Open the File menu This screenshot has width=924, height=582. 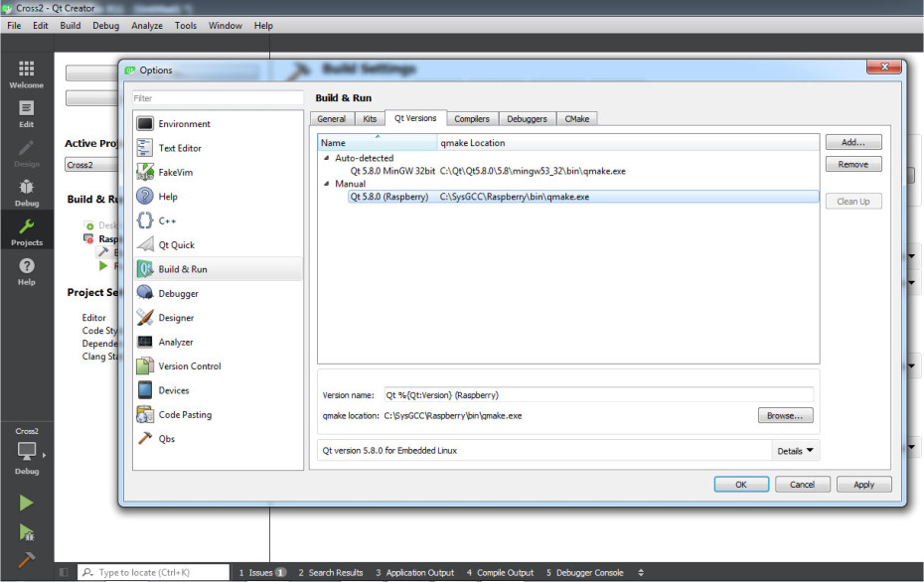tap(14, 26)
